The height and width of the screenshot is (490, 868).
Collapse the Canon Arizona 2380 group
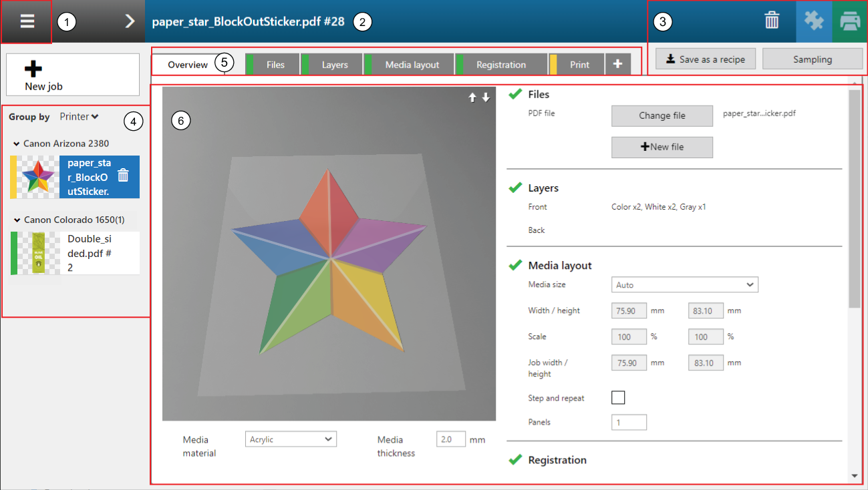click(17, 144)
